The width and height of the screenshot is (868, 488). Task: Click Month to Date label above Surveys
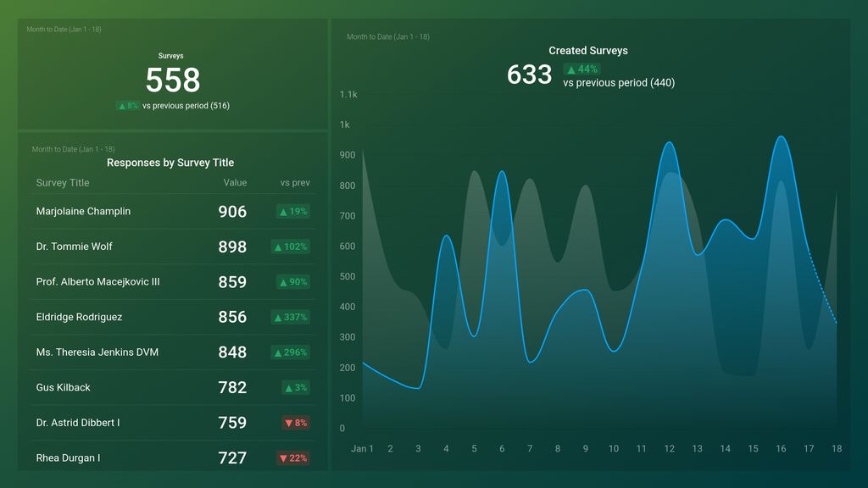click(64, 30)
